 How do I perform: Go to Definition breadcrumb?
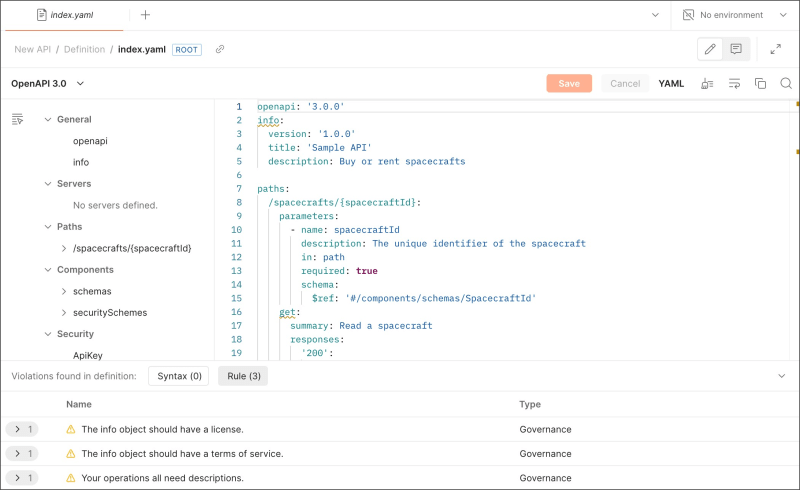tap(84, 50)
